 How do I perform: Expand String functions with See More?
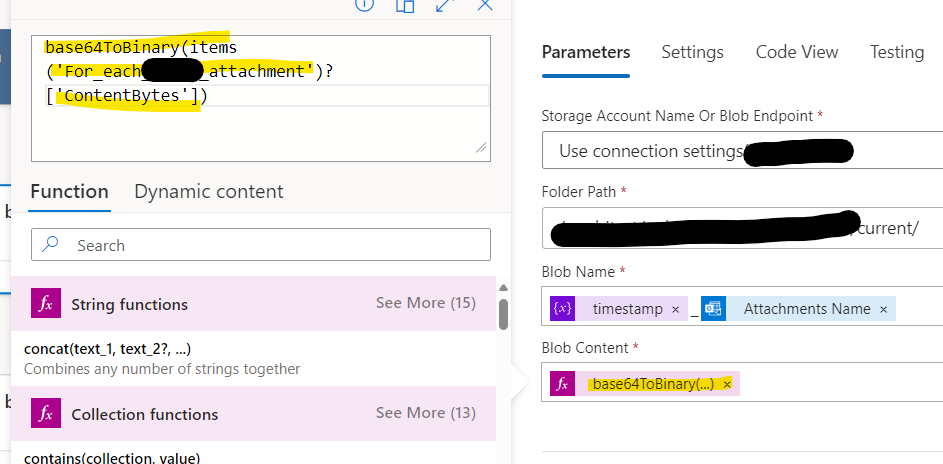pyautogui.click(x=425, y=303)
